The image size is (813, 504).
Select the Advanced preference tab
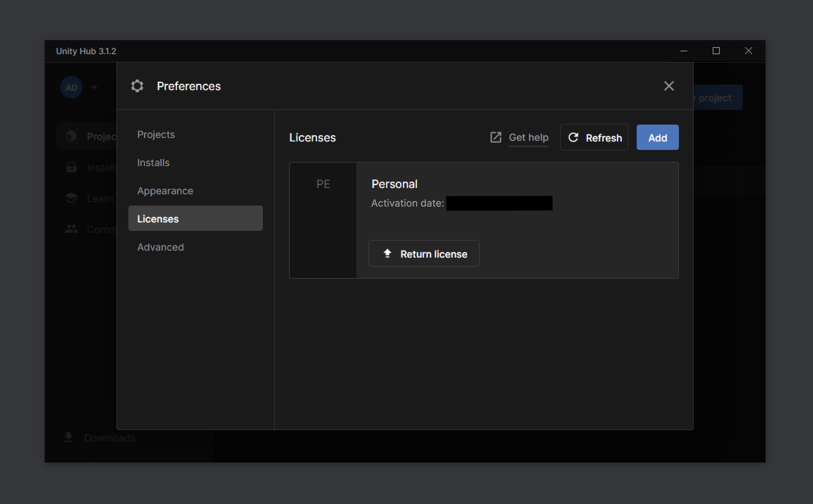pos(160,247)
